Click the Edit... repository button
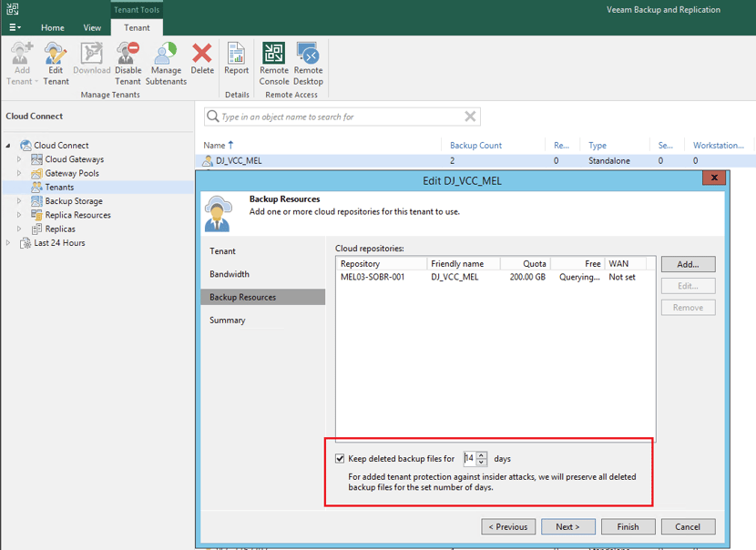This screenshot has width=756, height=550. coord(688,286)
